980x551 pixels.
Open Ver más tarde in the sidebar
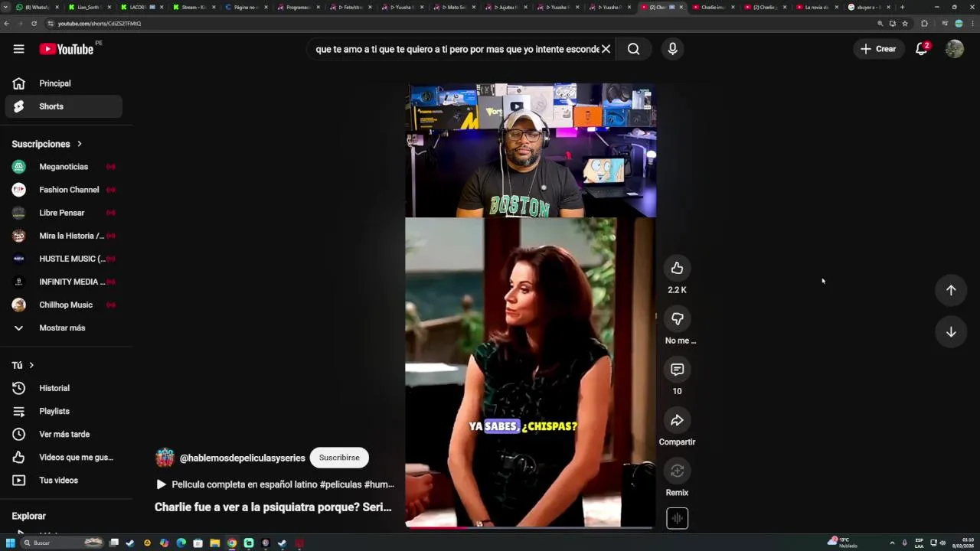tap(64, 434)
